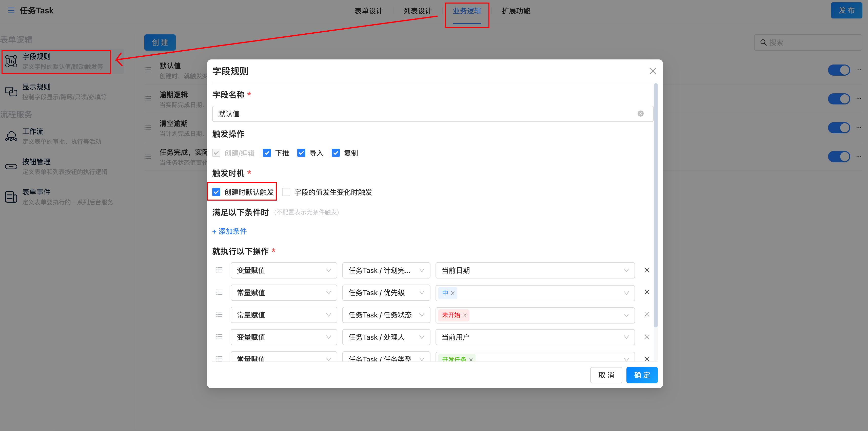Click the 显示规则 sidebar icon
The height and width of the screenshot is (431, 868).
pyautogui.click(x=11, y=92)
